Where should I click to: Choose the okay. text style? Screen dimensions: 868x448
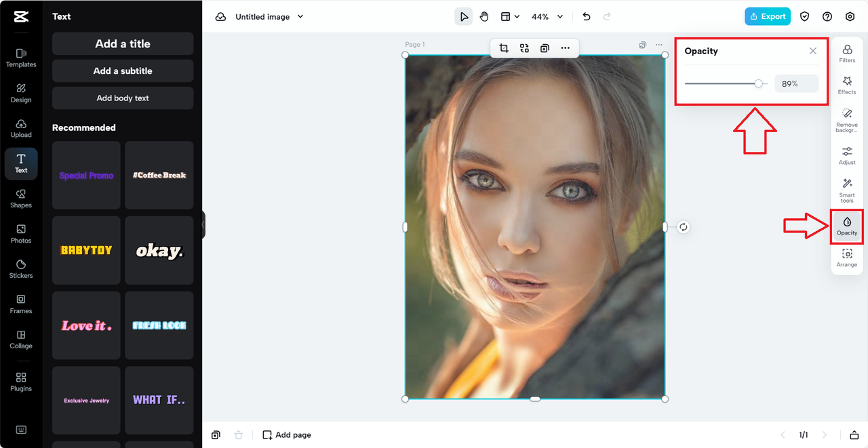[159, 250]
